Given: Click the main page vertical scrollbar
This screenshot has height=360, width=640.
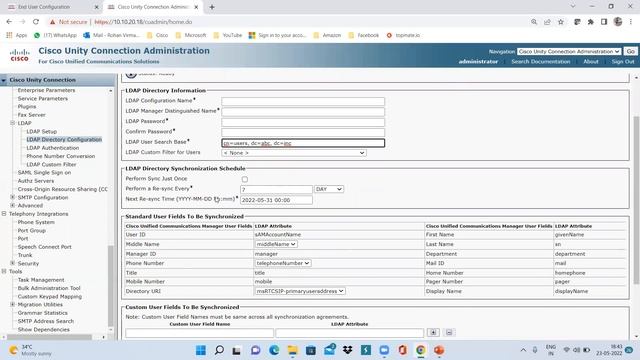Looking at the screenshot, I should point(636,200).
